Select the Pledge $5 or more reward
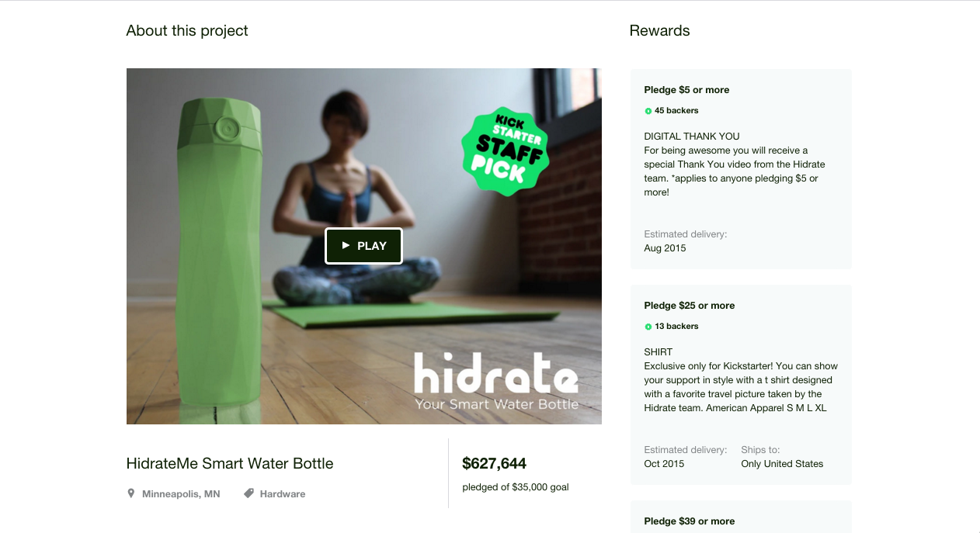The width and height of the screenshot is (980, 533). click(741, 169)
